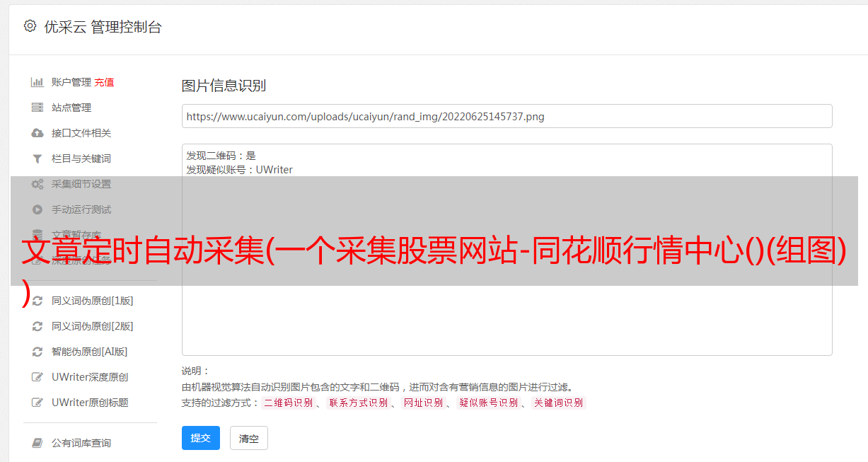Click the refresh icon for 智能伪原创[AI版]

(37, 352)
